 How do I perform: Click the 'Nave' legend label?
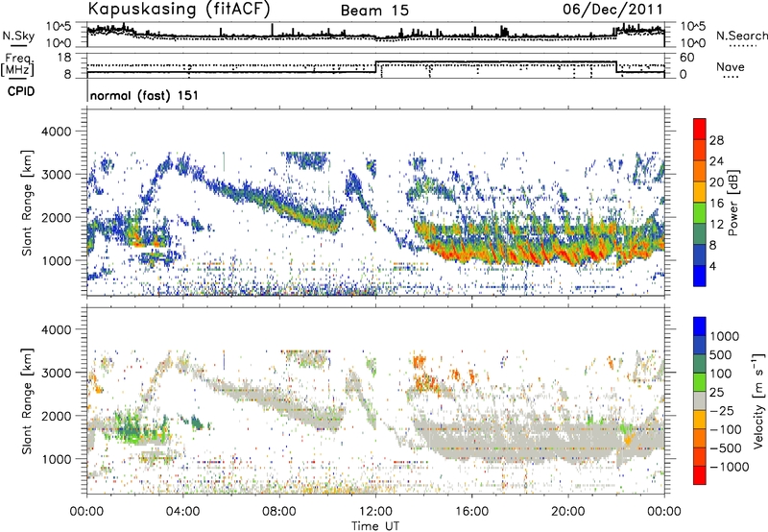tap(731, 67)
